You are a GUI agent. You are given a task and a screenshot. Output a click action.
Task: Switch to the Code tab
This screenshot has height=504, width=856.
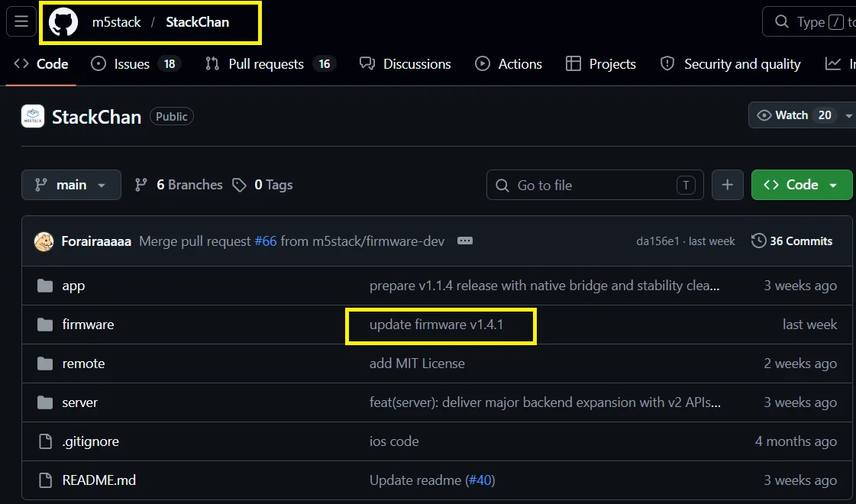click(x=41, y=64)
